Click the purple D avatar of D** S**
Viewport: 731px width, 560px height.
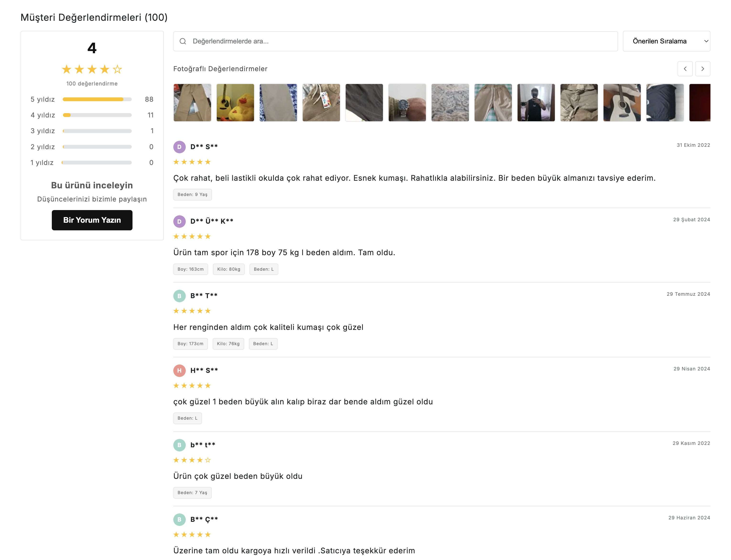179,147
